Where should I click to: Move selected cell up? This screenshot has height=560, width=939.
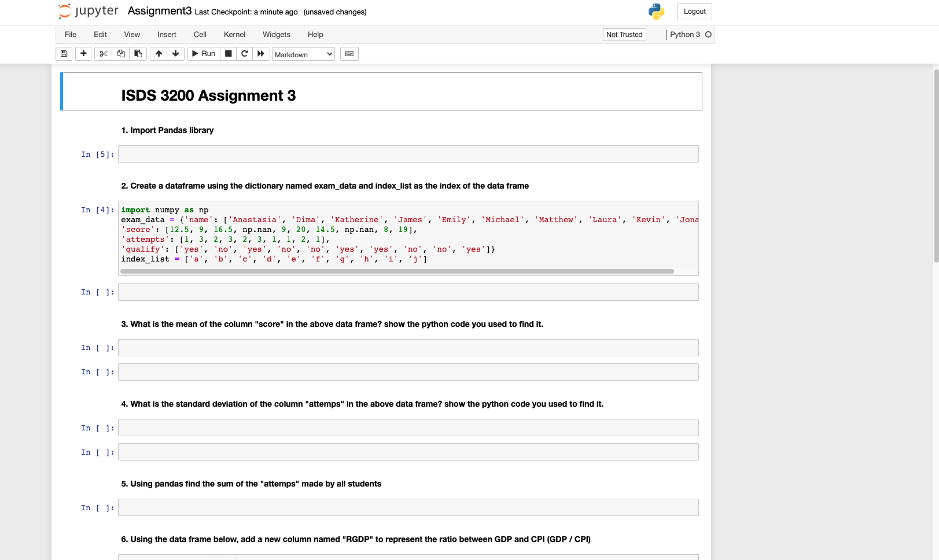[158, 53]
